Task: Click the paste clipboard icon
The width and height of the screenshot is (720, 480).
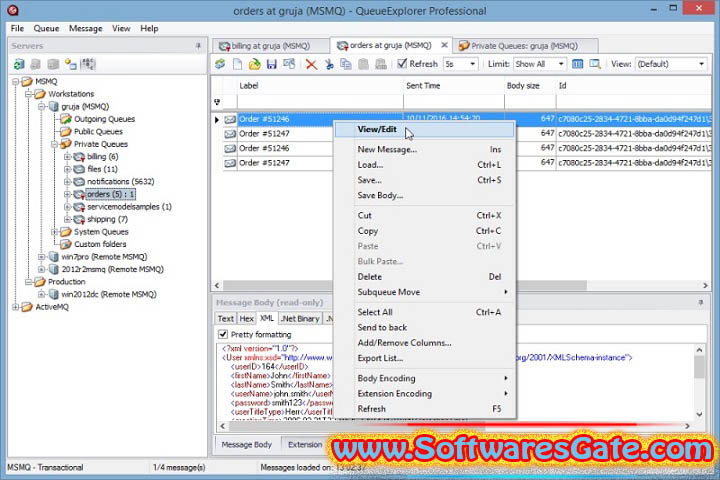Action: click(x=363, y=64)
